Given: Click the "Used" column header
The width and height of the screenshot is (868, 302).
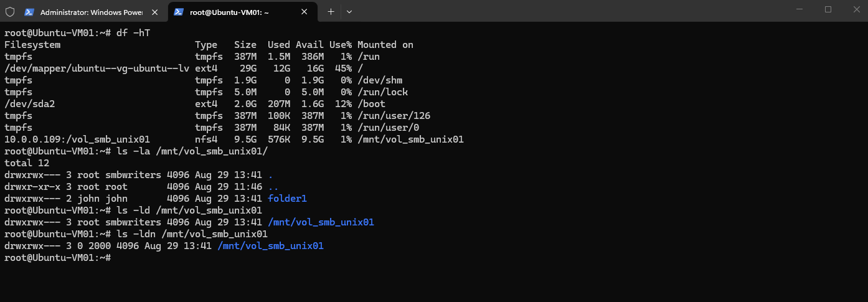Looking at the screenshot, I should pos(279,45).
